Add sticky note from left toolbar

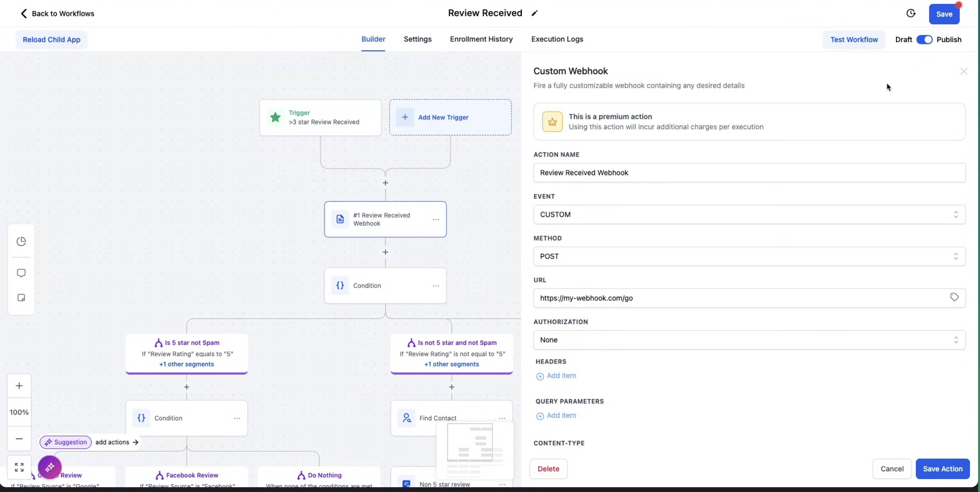tap(21, 298)
